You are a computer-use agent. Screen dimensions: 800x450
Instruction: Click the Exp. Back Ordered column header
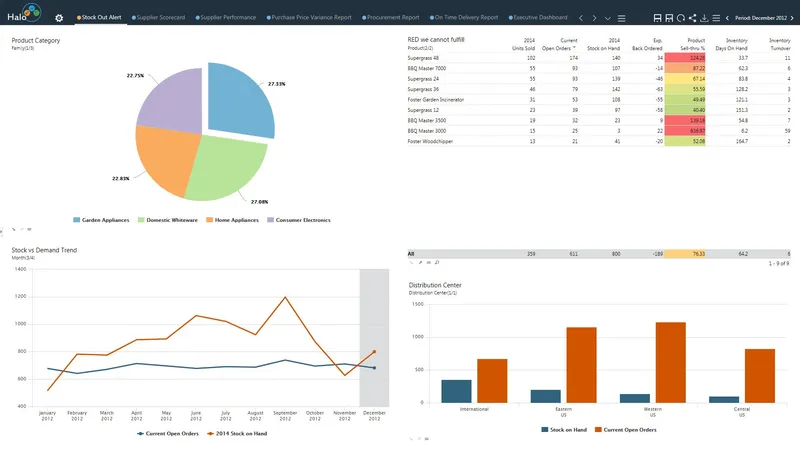pyautogui.click(x=647, y=44)
